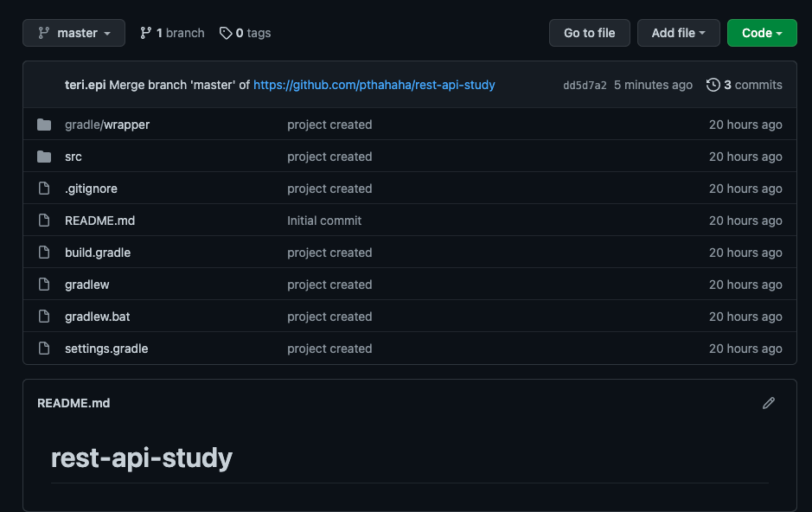Image resolution: width=812 pixels, height=512 pixels.
Task: Click the 5 minutes ago timestamp
Action: coord(653,85)
